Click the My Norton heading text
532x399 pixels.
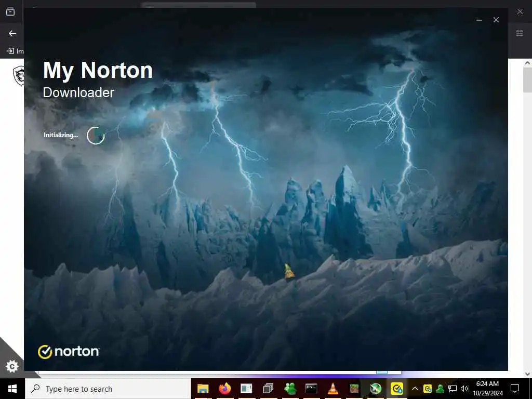click(x=98, y=71)
